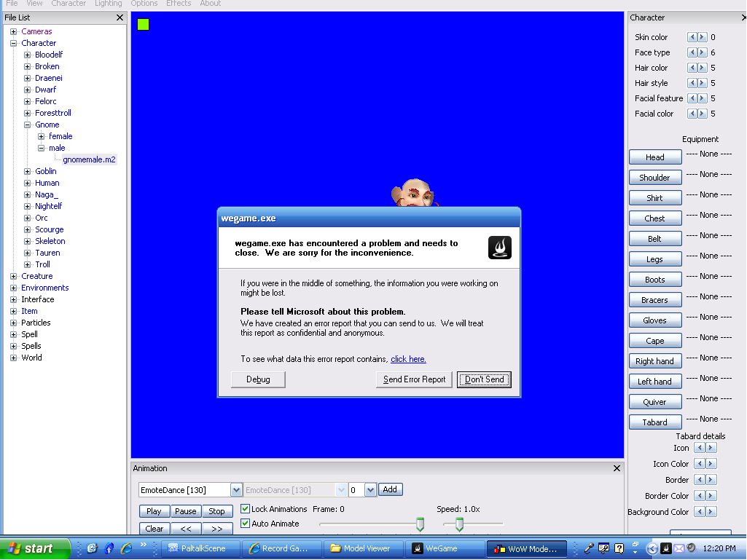
Task: Collapse the Character tree node
Action: coord(13,43)
